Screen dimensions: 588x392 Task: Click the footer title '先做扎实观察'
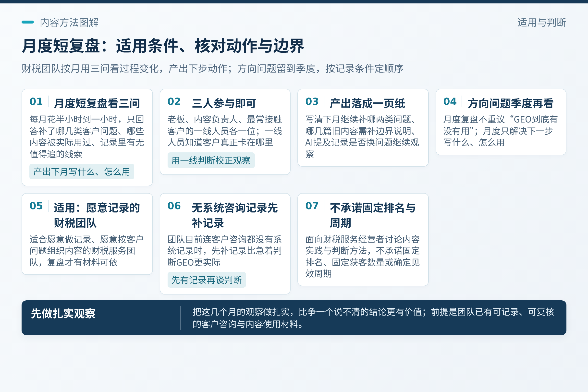pos(63,314)
